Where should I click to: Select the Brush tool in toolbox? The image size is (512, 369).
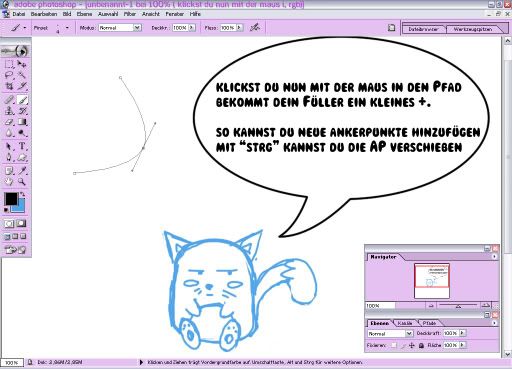(22, 100)
